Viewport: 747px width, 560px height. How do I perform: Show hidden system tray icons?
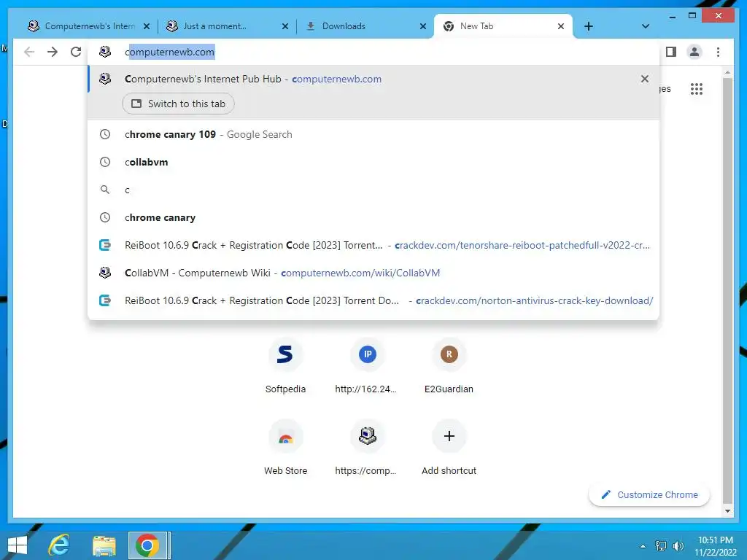pyautogui.click(x=643, y=546)
